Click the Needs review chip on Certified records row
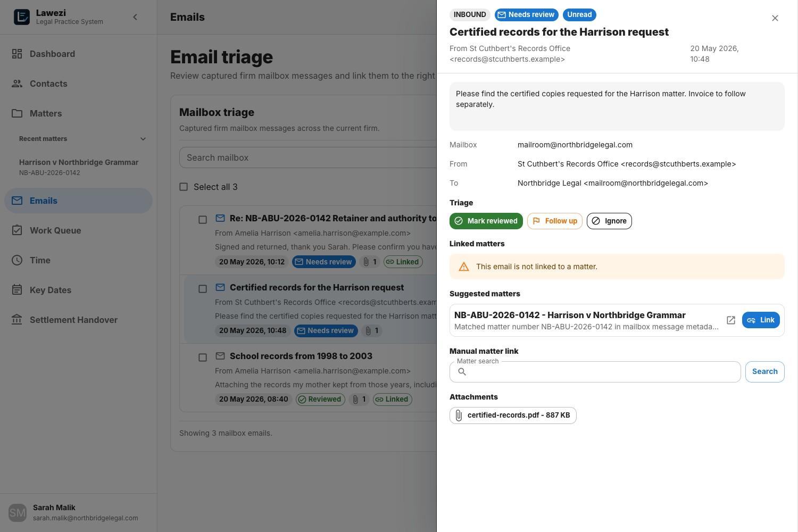The width and height of the screenshot is (798, 532). [326, 331]
